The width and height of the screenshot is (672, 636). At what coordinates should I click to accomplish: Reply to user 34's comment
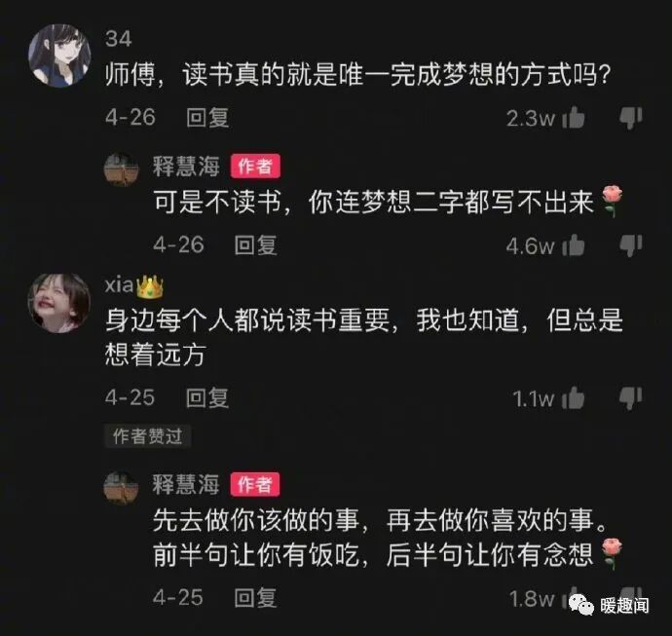[207, 118]
